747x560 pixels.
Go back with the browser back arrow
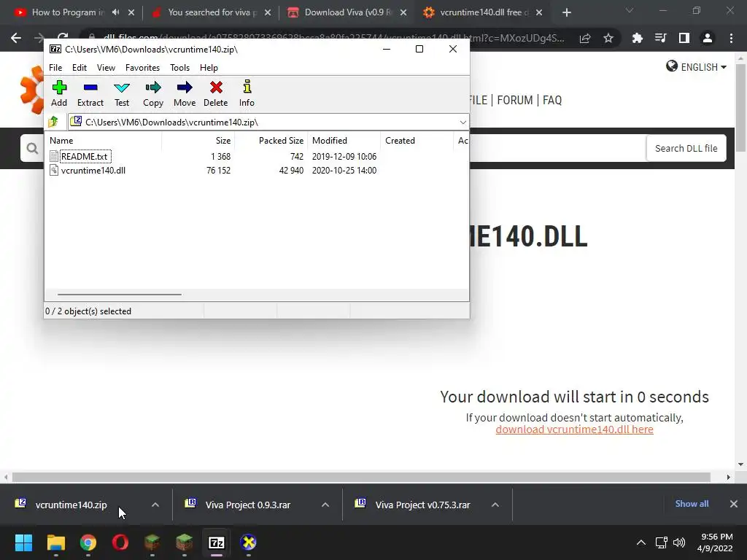(16, 38)
